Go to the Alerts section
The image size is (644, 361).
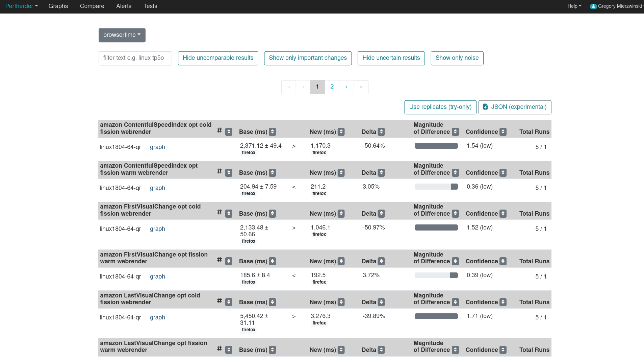point(124,6)
